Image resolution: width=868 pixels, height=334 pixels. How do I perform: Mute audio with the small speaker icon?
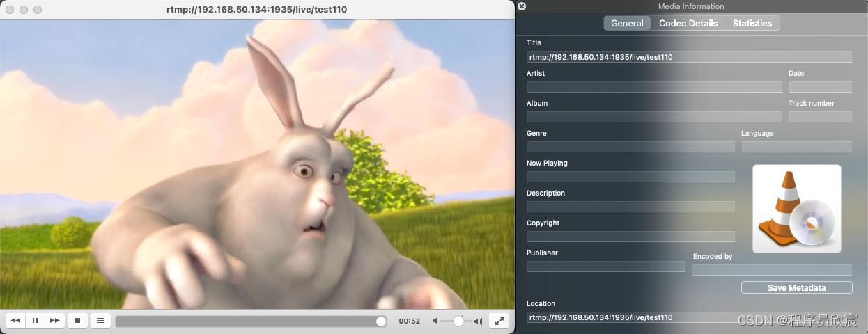[x=435, y=321]
